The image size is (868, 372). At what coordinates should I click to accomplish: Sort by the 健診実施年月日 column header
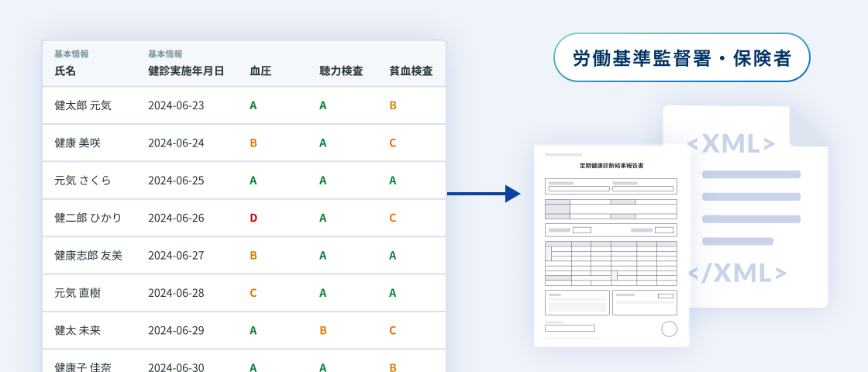186,71
